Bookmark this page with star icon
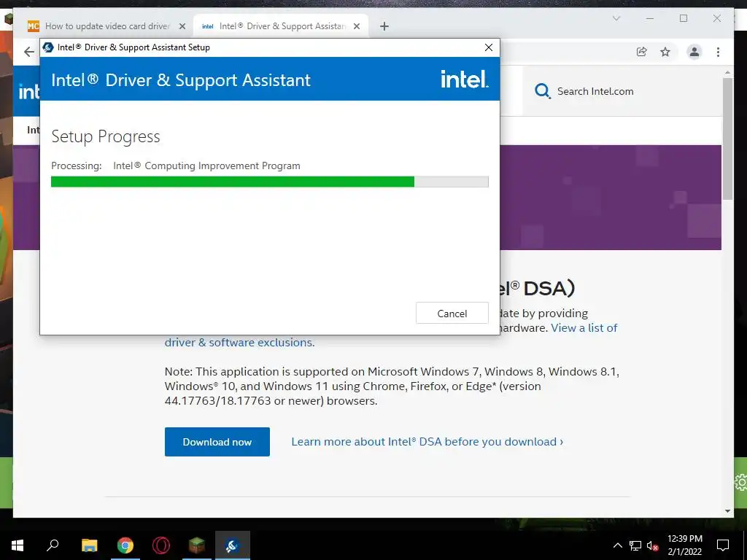The image size is (747, 560). (x=665, y=52)
